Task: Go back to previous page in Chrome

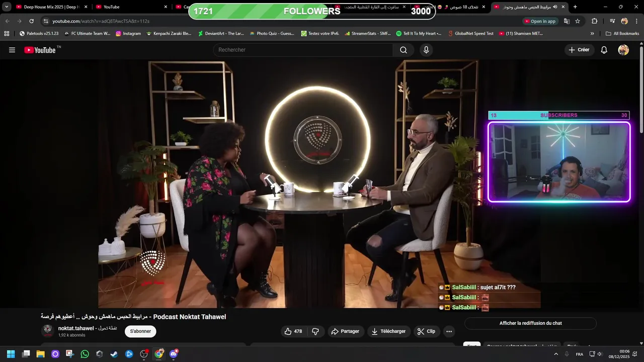Action: point(7,21)
